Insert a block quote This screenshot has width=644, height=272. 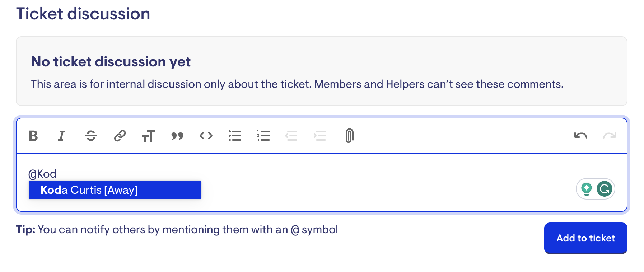[177, 136]
